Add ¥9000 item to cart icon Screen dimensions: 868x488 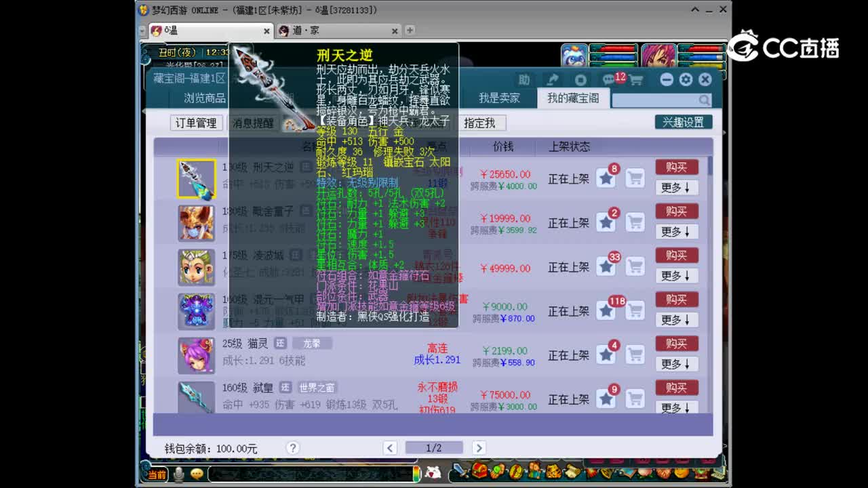[635, 311]
